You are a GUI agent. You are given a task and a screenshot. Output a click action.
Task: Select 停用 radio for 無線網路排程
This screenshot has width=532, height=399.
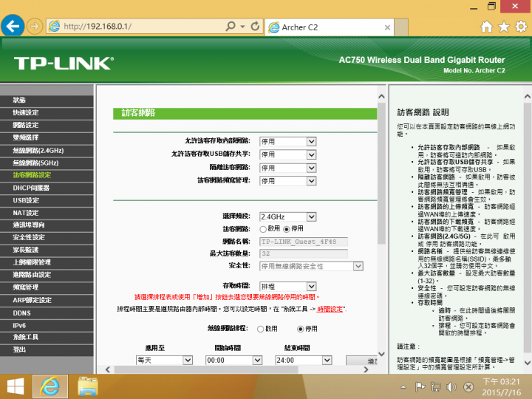[300, 329]
